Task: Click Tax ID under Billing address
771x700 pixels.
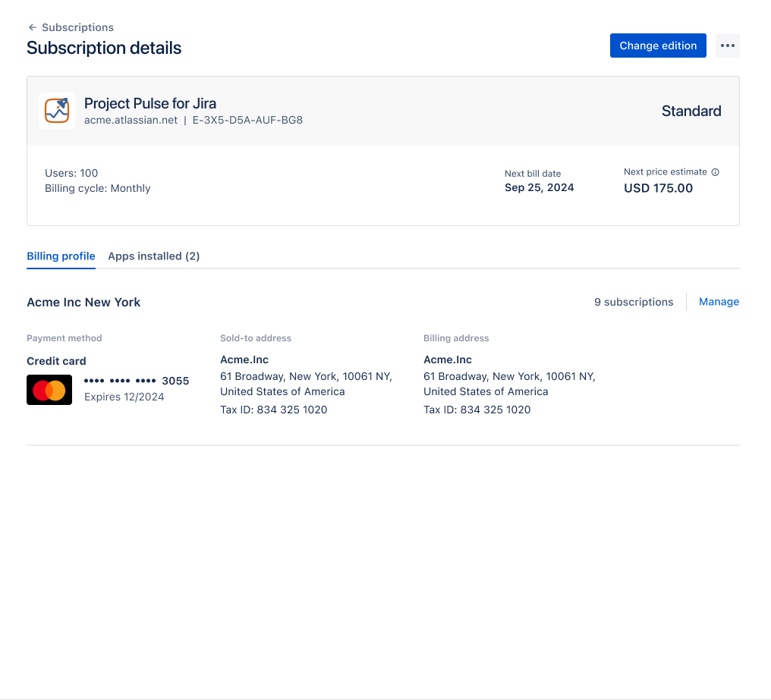Action: (x=477, y=410)
